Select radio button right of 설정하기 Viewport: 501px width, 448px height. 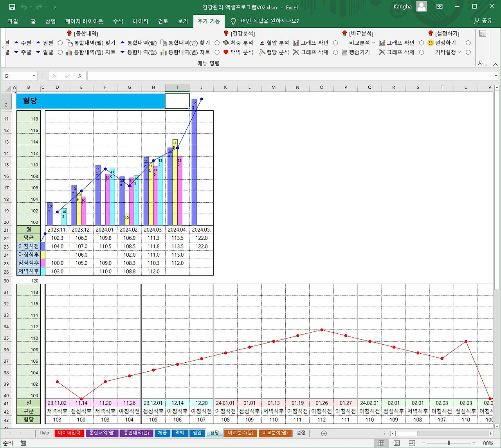pos(468,43)
